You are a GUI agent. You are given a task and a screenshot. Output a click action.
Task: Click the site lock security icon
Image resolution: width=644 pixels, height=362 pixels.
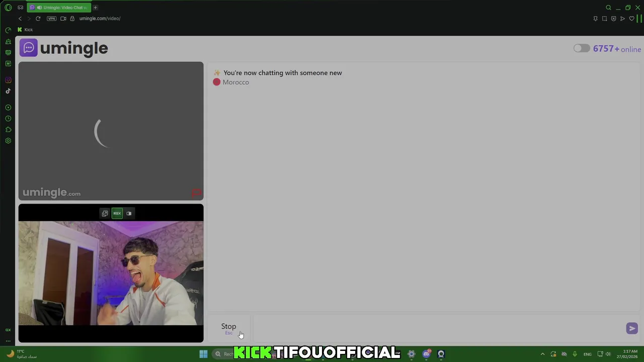(72, 19)
